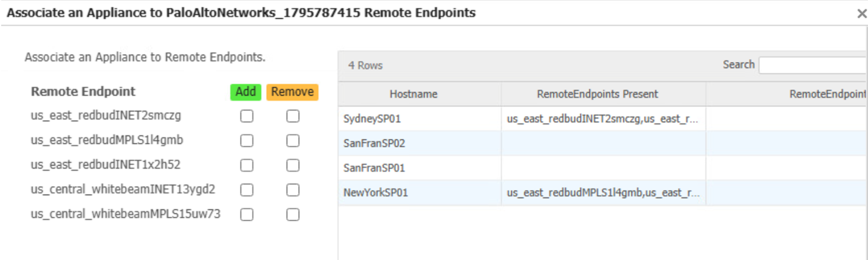
Task: Check Add for us_east_redbudMPLS1l4gmb
Action: click(x=247, y=141)
